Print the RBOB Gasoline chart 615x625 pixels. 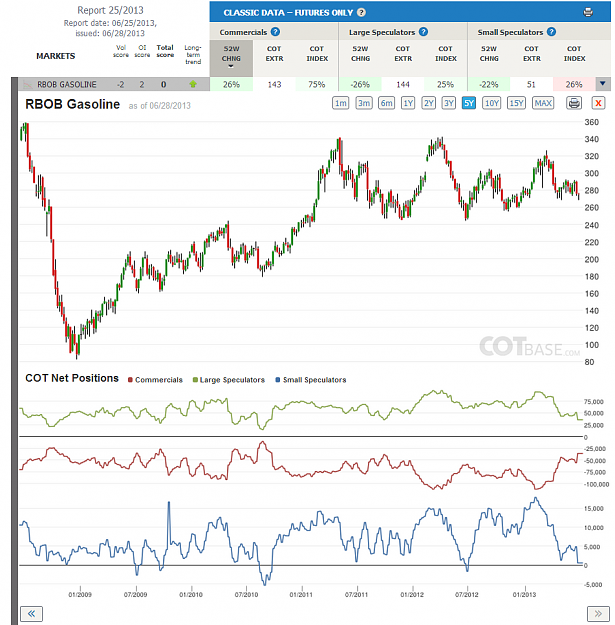(574, 103)
